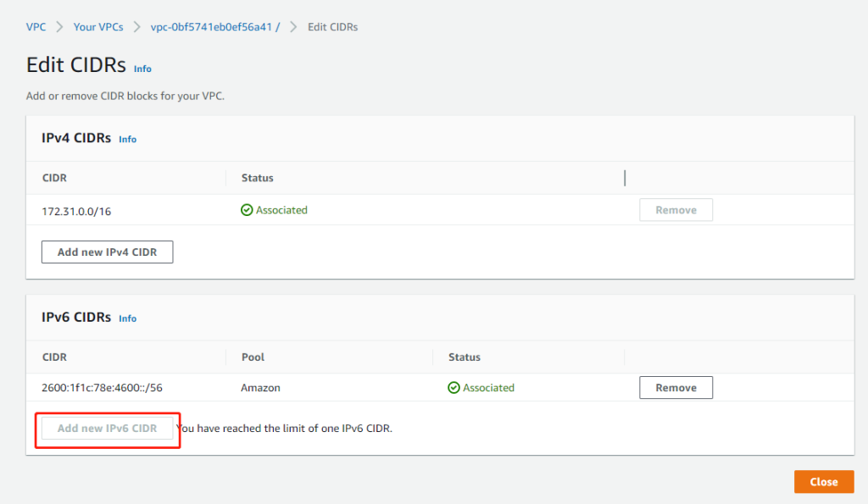Select the 172.31.0.0/16 CIDR cell
The image size is (868, 504).
pyautogui.click(x=76, y=211)
